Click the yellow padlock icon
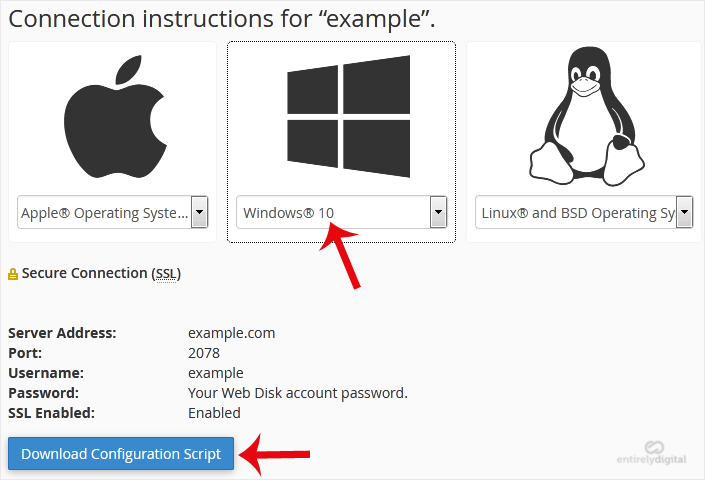Image resolution: width=705 pixels, height=480 pixels. 13,274
